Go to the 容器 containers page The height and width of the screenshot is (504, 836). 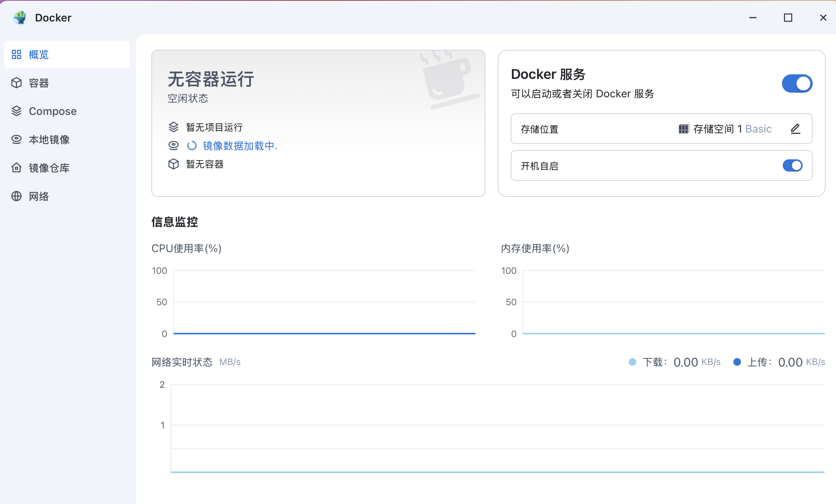tap(67, 83)
